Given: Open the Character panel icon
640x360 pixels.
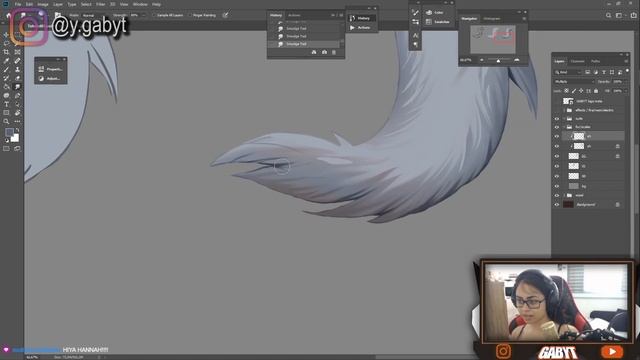Looking at the screenshot, I should pyautogui.click(x=415, y=36).
